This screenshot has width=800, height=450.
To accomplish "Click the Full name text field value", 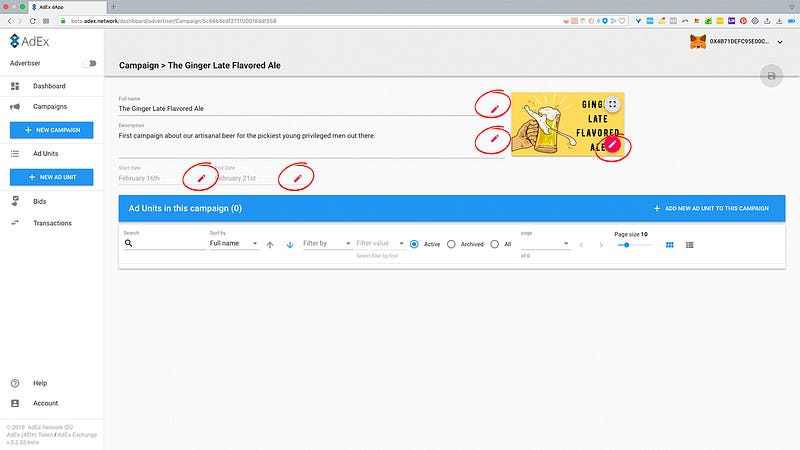I will pyautogui.click(x=161, y=109).
